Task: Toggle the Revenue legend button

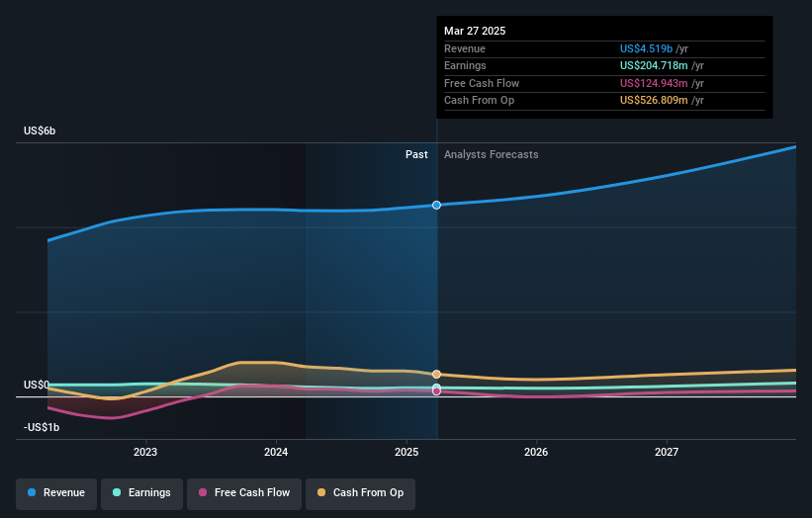Action: click(56, 493)
